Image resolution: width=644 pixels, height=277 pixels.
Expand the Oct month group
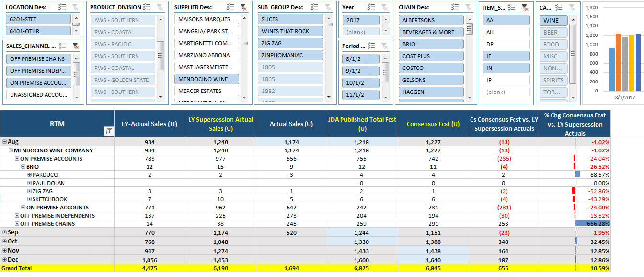(x=4, y=242)
